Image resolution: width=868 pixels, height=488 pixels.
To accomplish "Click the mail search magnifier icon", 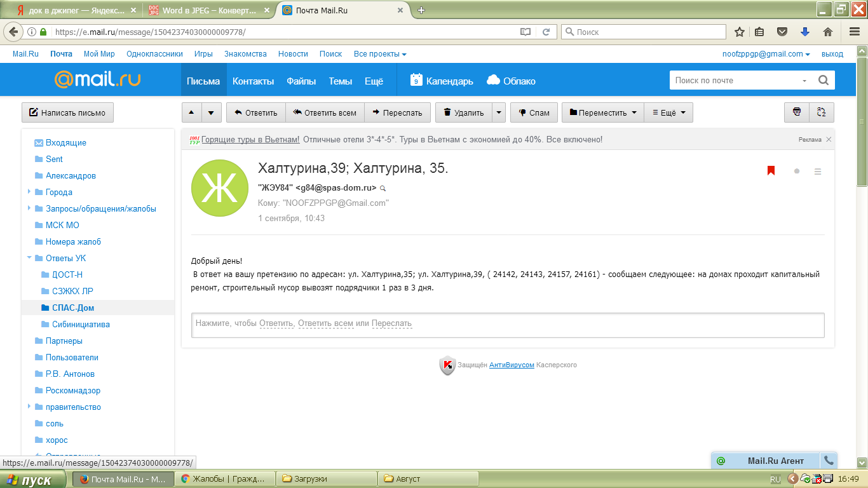I will tap(823, 81).
